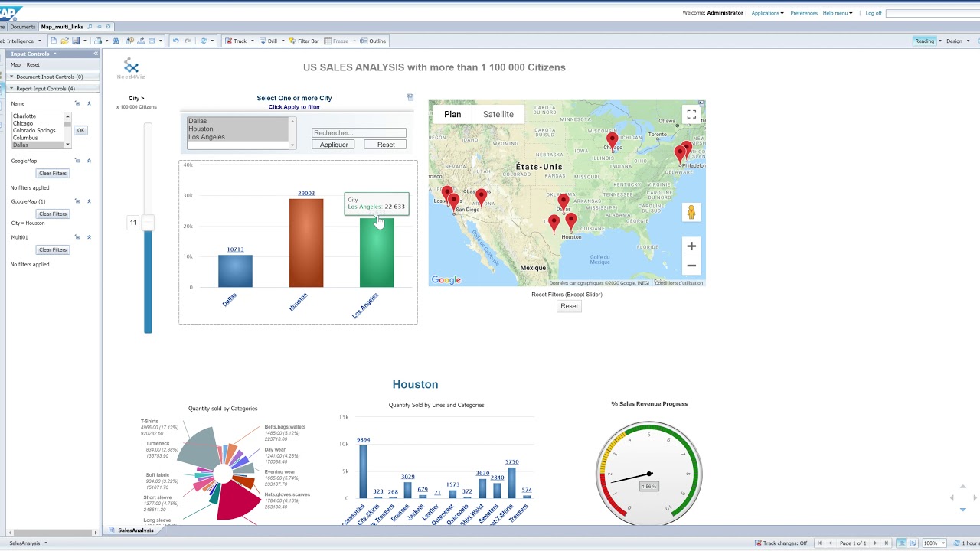Collapse the Input Controls panel with the double arrow
Image resolution: width=980 pixels, height=551 pixels.
[x=96, y=54]
